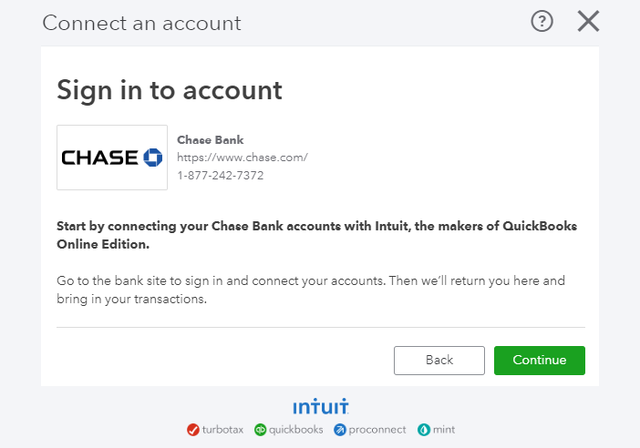This screenshot has height=448, width=640.
Task: Click the red turbotax checkmark icon
Action: (x=193, y=430)
